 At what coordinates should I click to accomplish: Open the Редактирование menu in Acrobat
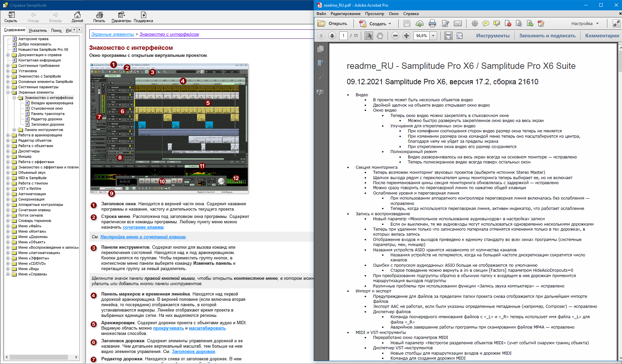click(345, 14)
